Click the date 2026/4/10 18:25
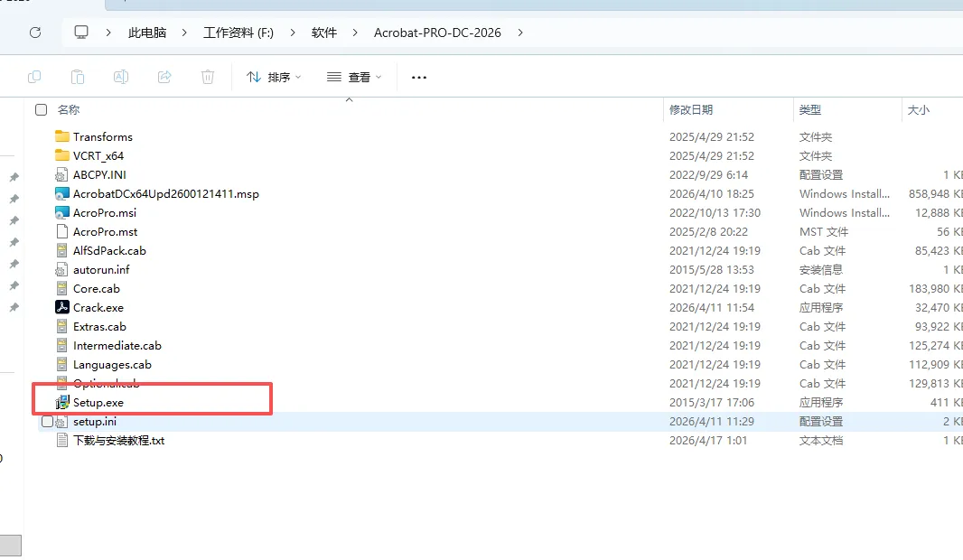The height and width of the screenshot is (560, 963). pos(712,193)
